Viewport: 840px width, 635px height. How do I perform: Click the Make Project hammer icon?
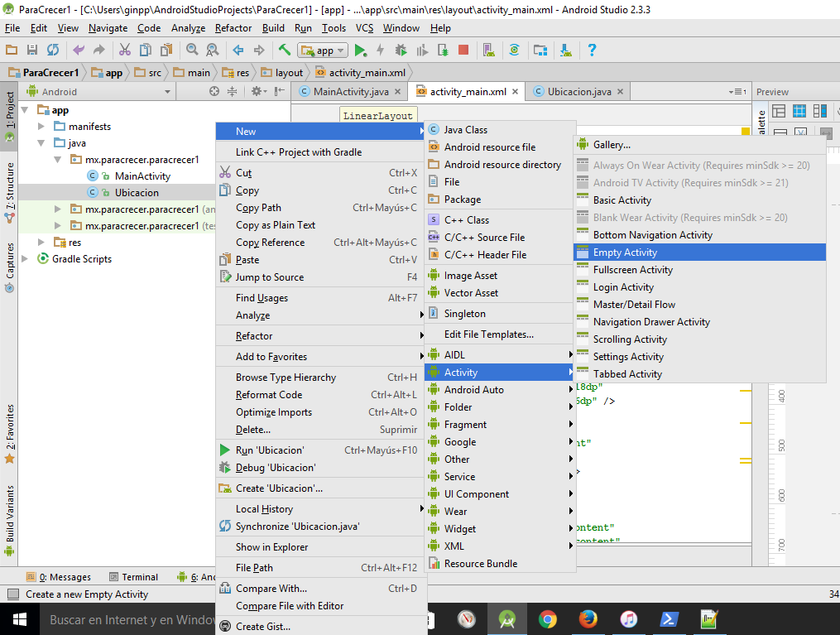pos(285,51)
